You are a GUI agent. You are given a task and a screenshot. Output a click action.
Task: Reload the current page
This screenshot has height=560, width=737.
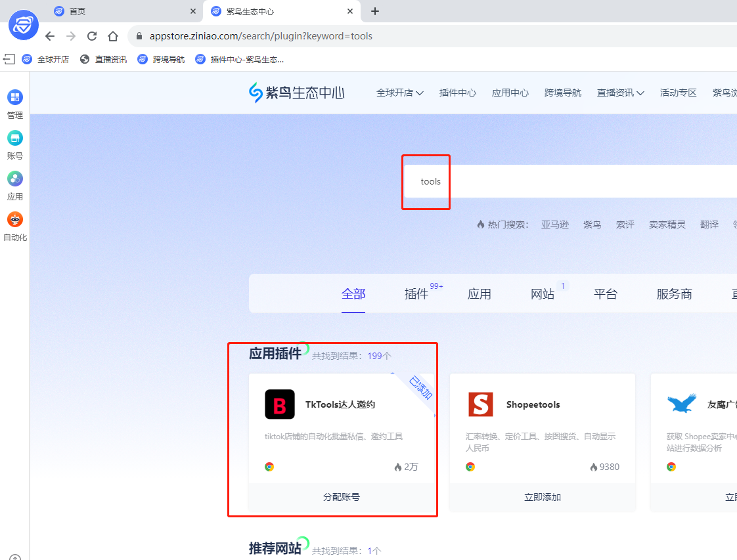tap(92, 36)
